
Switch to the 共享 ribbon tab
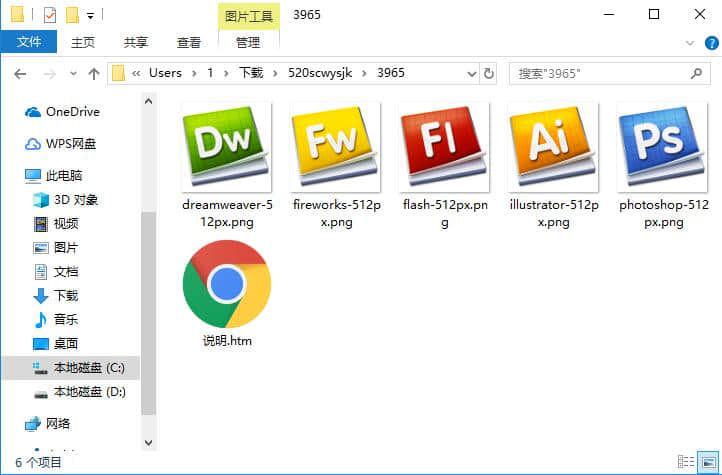[136, 42]
